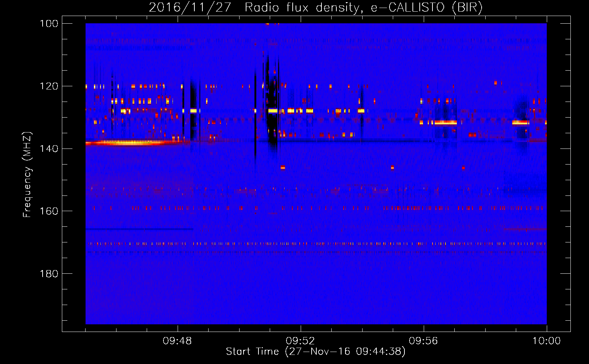Click the '10:00' time axis label
The image size is (589, 364).
(546, 341)
